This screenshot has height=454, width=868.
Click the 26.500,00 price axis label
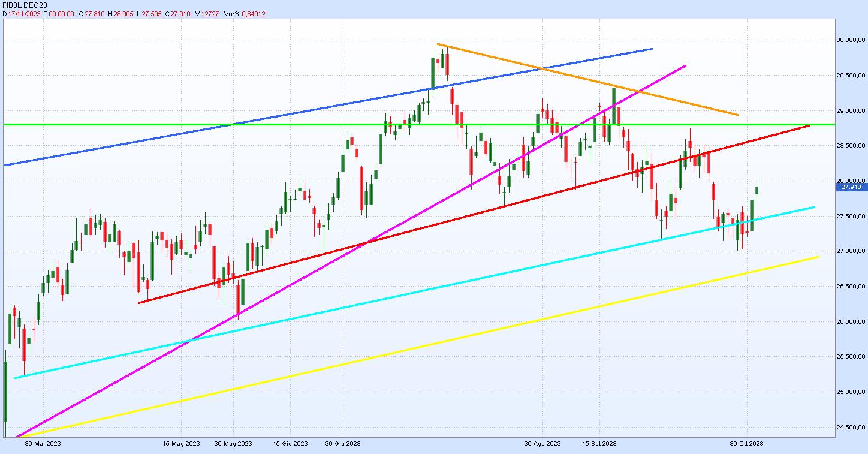click(852, 287)
